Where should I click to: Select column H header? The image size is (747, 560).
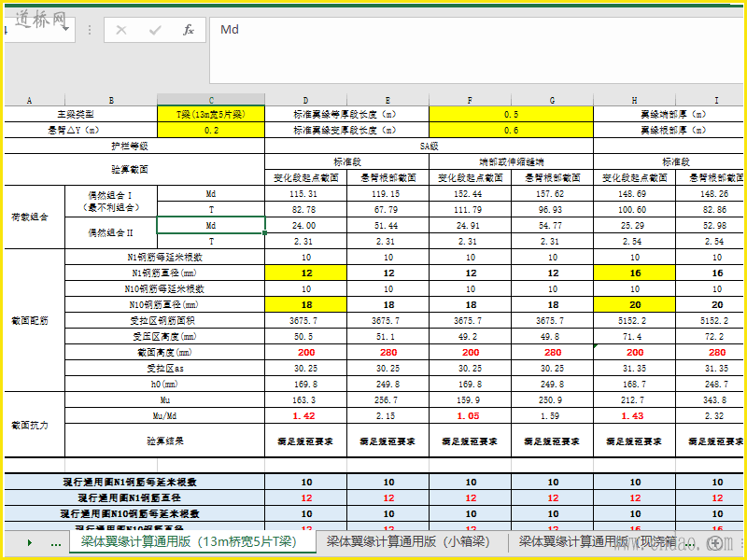635,101
